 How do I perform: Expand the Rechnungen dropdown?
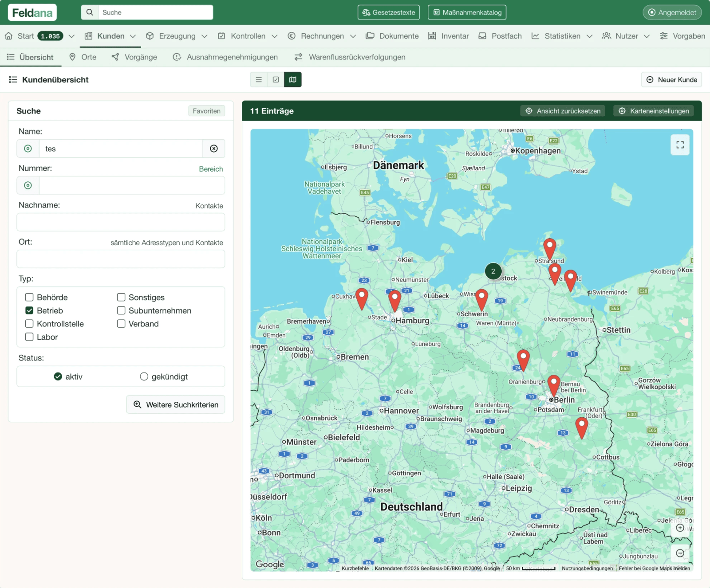(x=353, y=36)
